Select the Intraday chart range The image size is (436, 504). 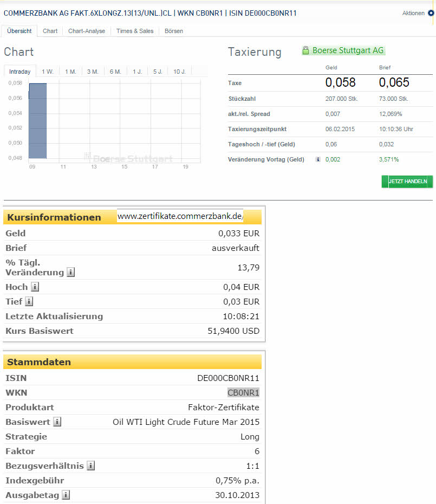click(x=19, y=72)
